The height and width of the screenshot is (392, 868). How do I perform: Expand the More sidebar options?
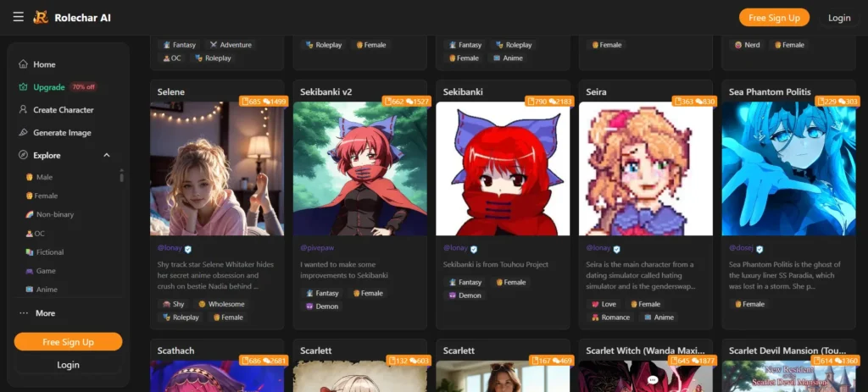[x=37, y=313]
